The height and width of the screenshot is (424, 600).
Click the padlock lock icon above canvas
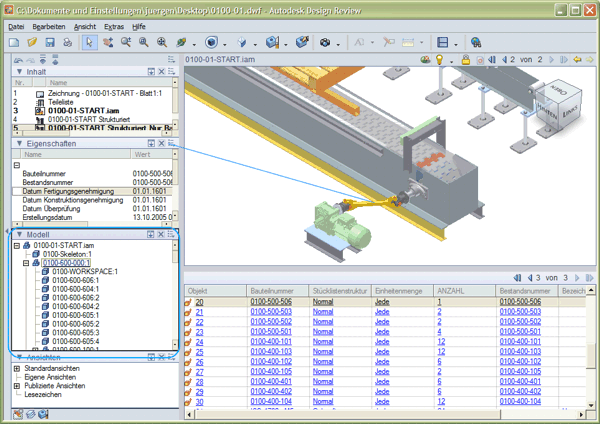(x=466, y=60)
